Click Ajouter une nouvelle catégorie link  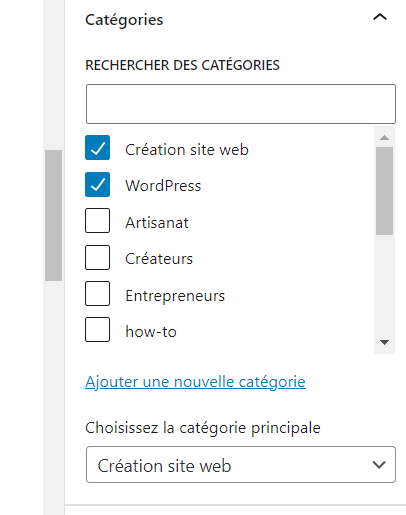[x=195, y=382]
